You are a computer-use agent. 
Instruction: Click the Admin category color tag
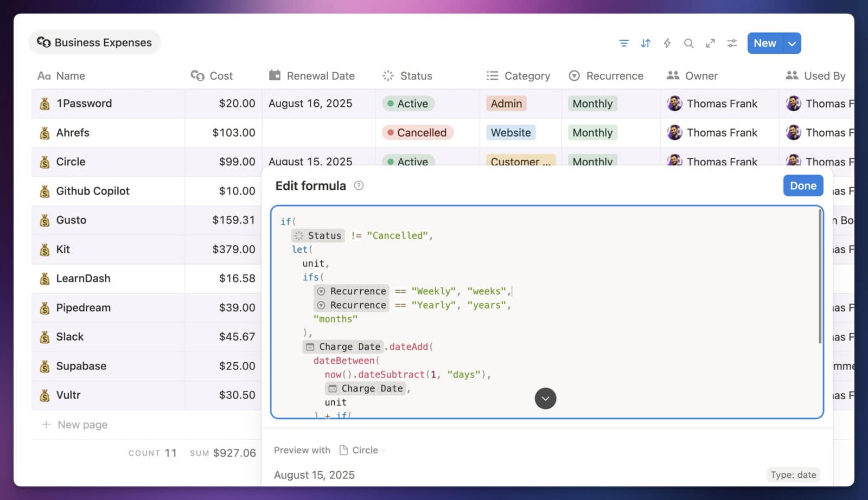(x=506, y=104)
